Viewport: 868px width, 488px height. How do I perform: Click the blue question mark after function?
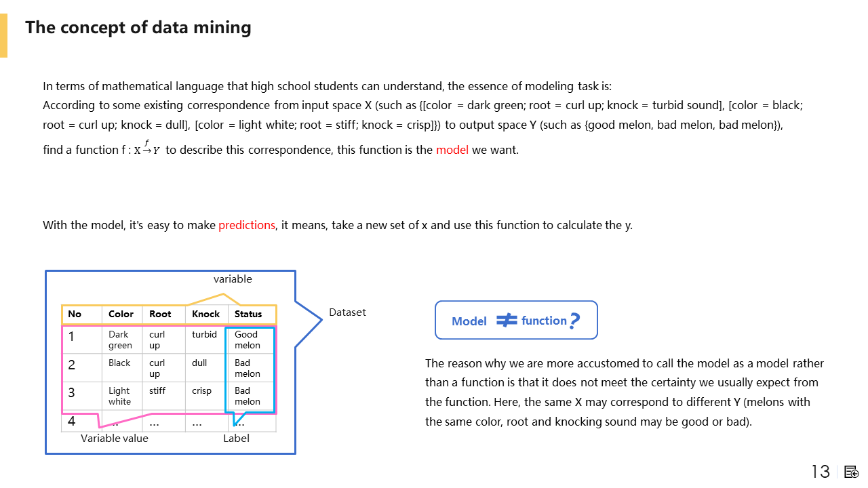(574, 321)
